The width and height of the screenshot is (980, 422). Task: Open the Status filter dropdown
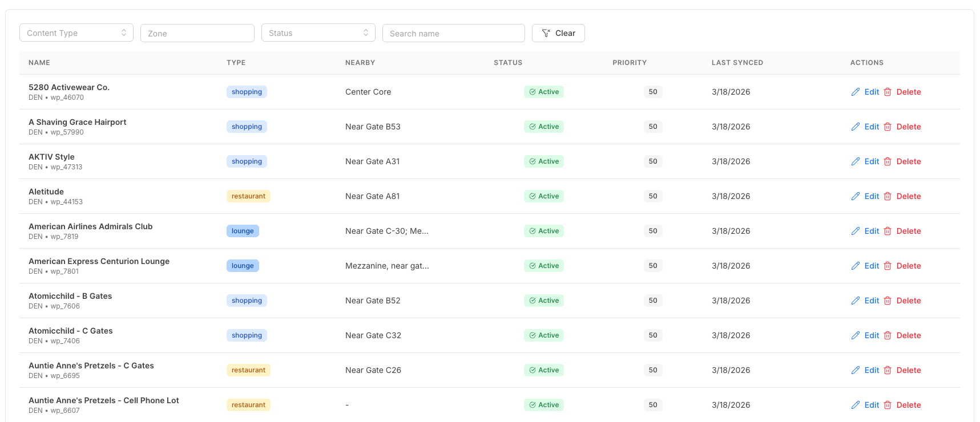tap(318, 33)
